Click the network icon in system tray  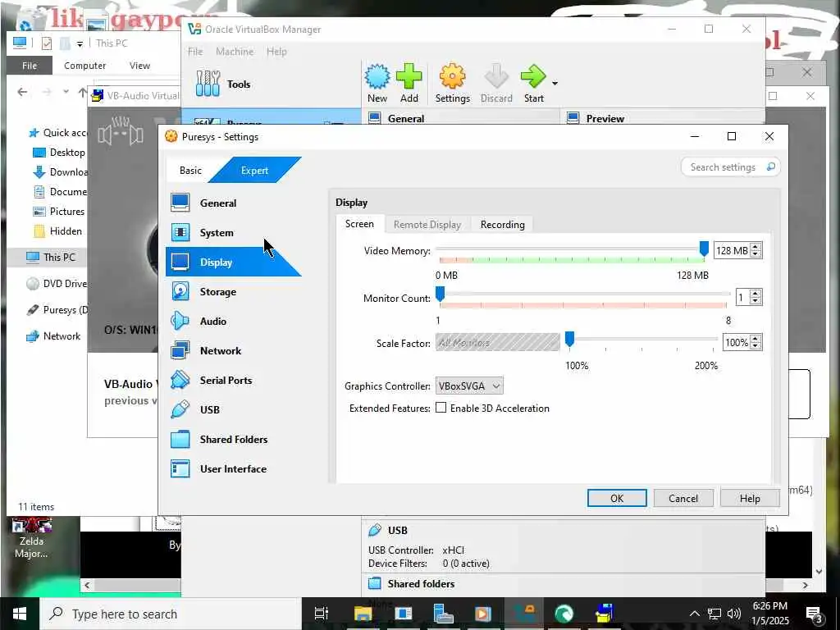714,614
